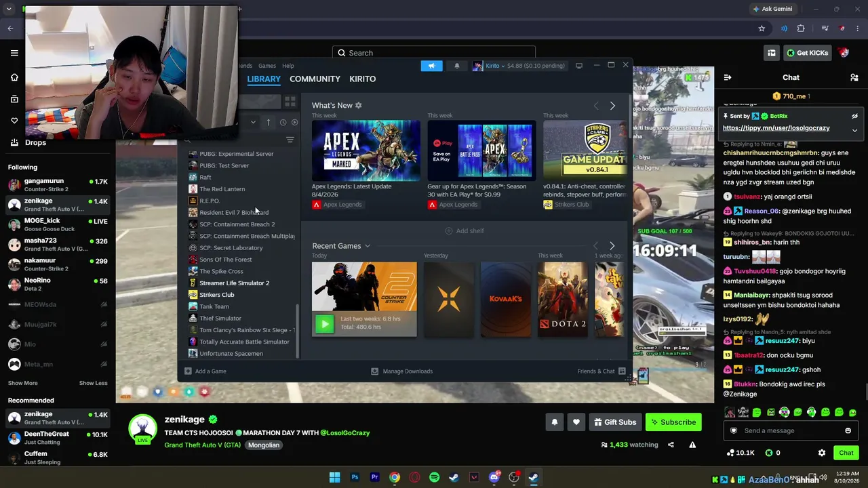Expand the Recent Games dropdown

click(x=368, y=246)
